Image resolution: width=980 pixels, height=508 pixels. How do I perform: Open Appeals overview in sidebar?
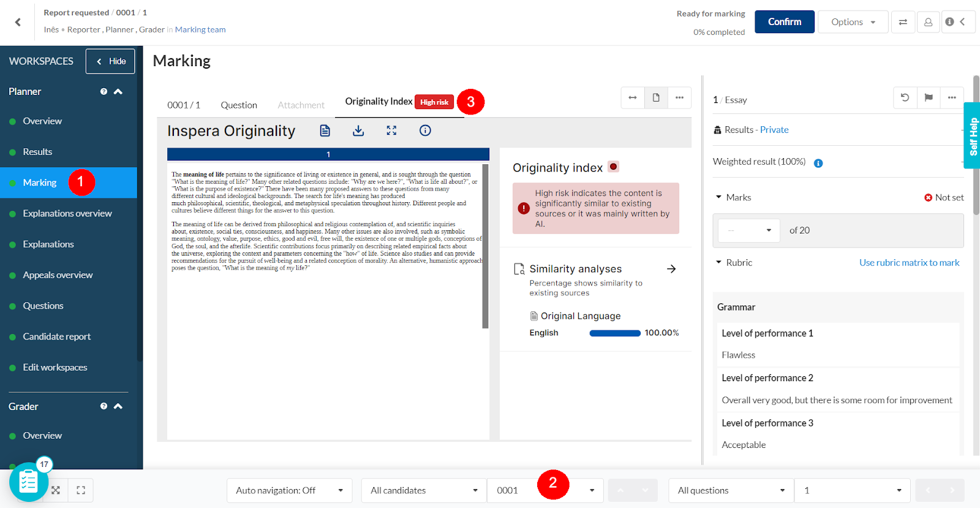point(58,275)
